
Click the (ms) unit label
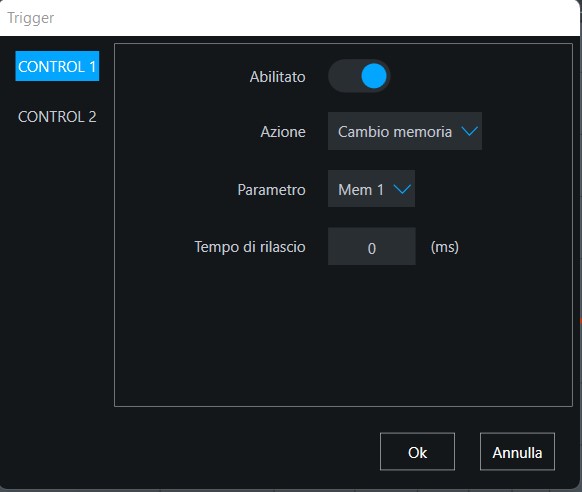point(445,247)
